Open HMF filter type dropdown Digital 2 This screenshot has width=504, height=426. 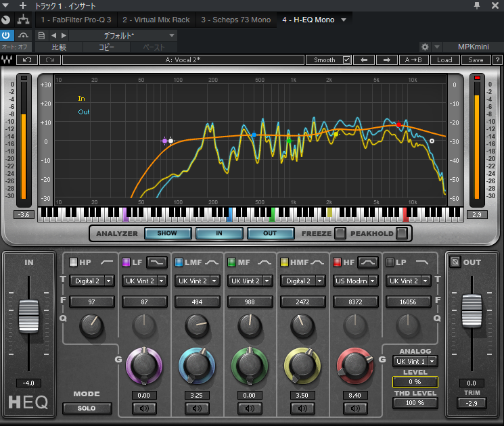pyautogui.click(x=302, y=281)
